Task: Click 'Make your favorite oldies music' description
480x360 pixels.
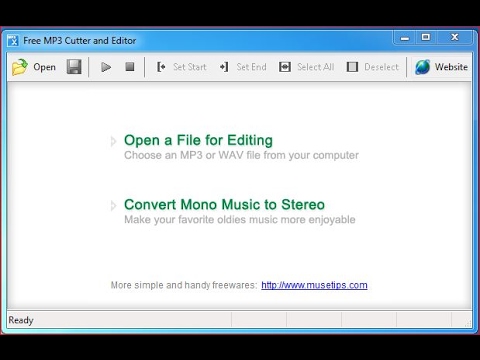Action: point(240,220)
